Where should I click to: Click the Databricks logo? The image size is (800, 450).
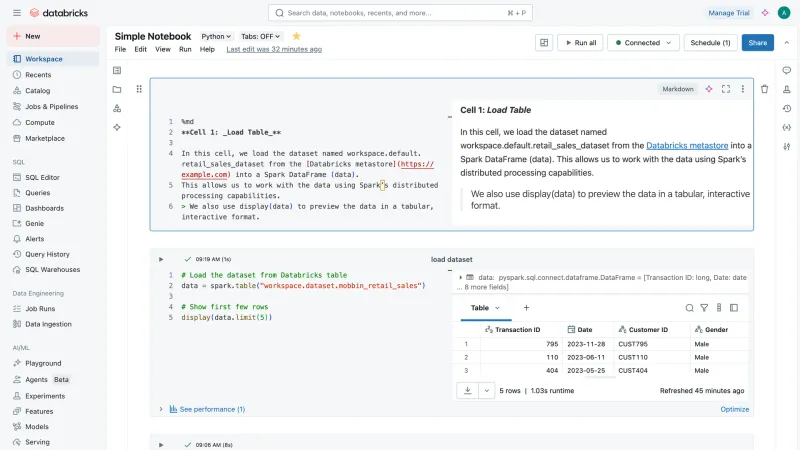(59, 13)
